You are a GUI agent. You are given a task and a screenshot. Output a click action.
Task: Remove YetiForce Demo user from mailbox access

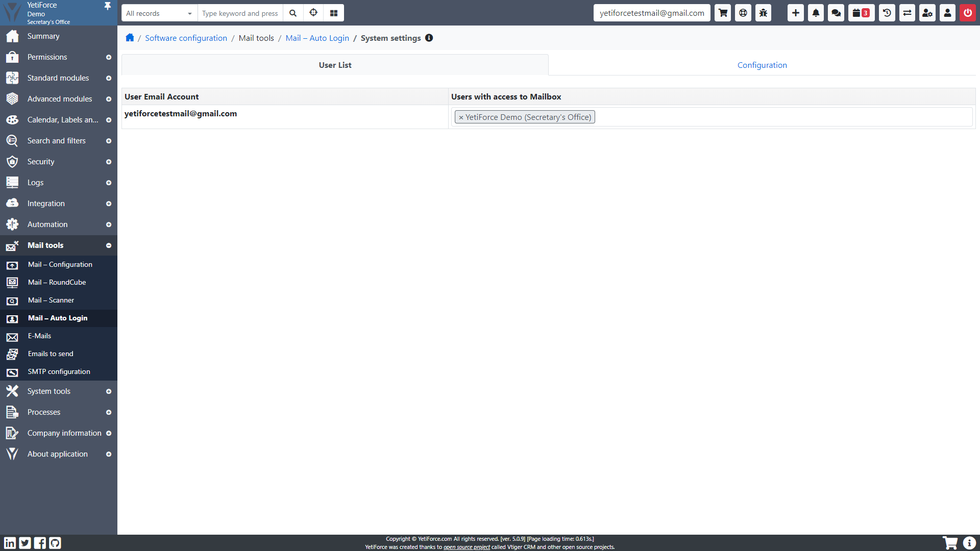coord(461,117)
